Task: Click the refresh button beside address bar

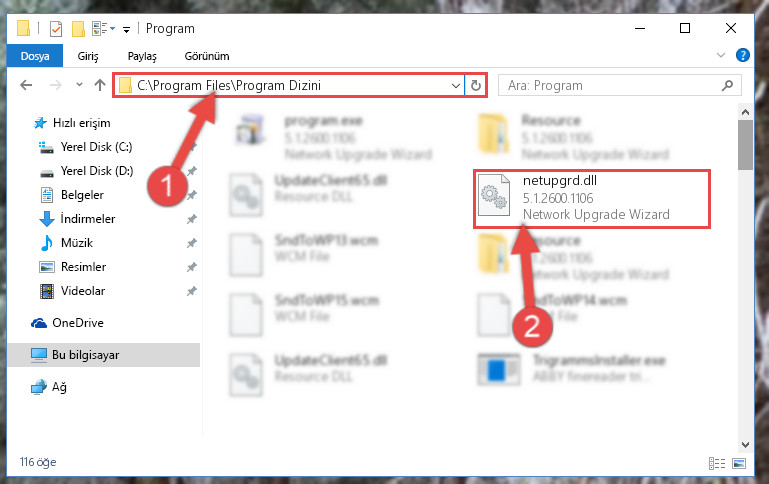Action: click(x=475, y=85)
